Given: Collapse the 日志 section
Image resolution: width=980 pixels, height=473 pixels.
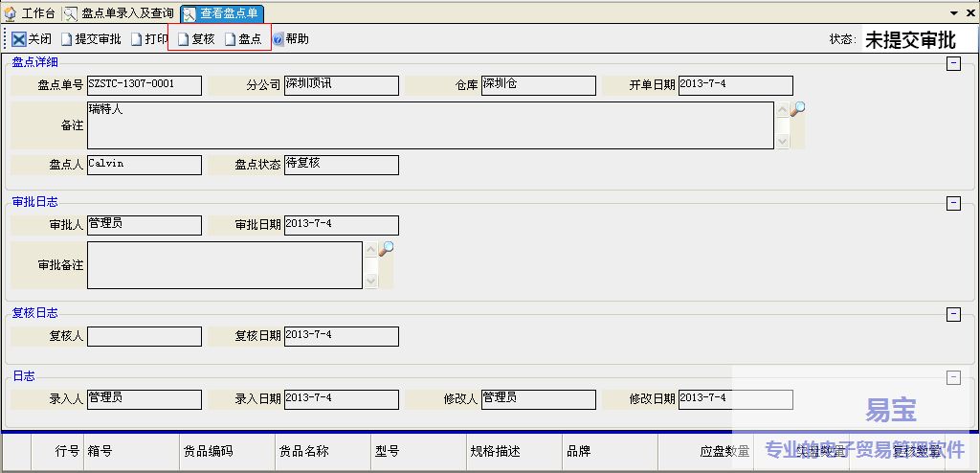Looking at the screenshot, I should click(x=952, y=377).
